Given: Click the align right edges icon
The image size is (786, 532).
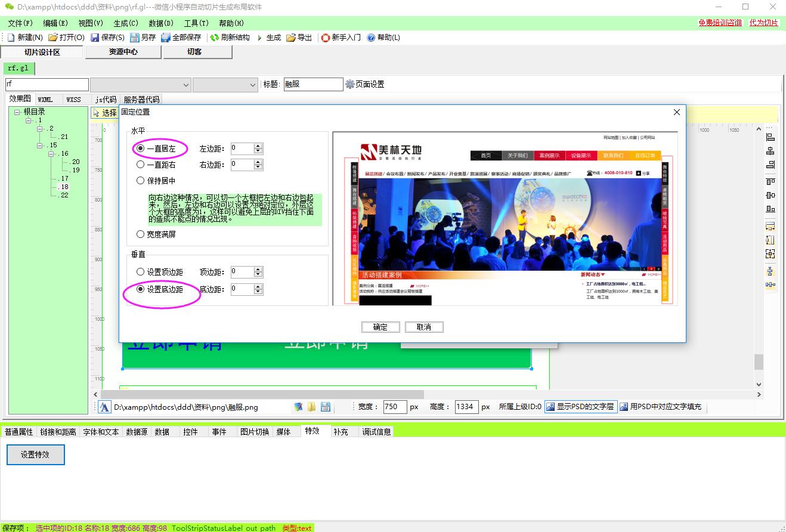Looking at the screenshot, I should [x=770, y=165].
